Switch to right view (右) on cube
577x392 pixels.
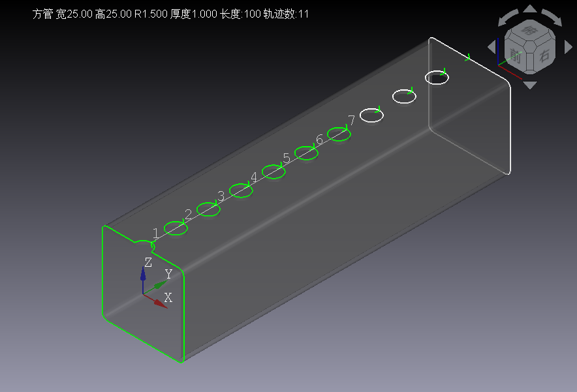click(544, 56)
